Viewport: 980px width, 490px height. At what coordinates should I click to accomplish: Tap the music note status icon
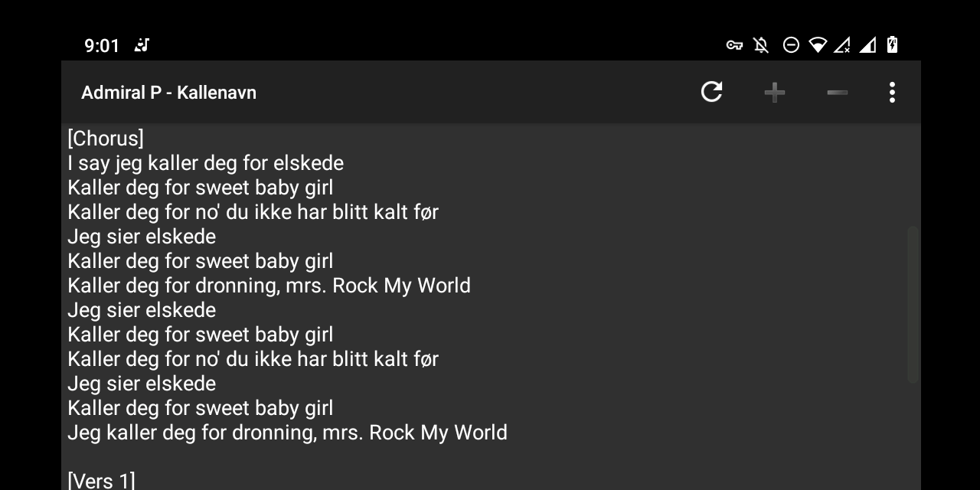point(142,45)
